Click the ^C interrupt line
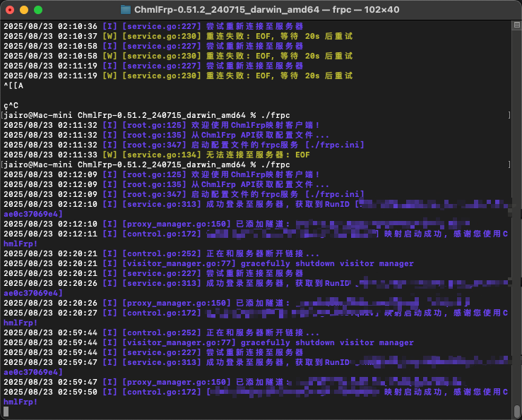Viewport: 522px width, 420px height. click(10, 105)
